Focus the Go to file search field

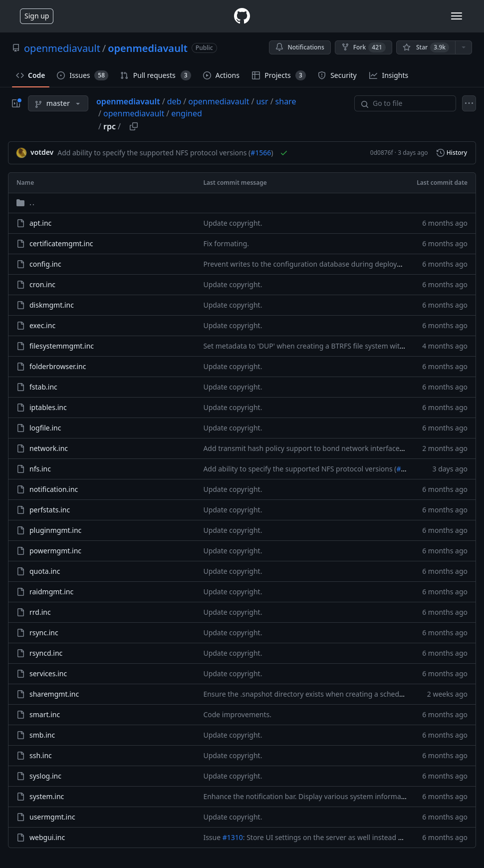405,103
